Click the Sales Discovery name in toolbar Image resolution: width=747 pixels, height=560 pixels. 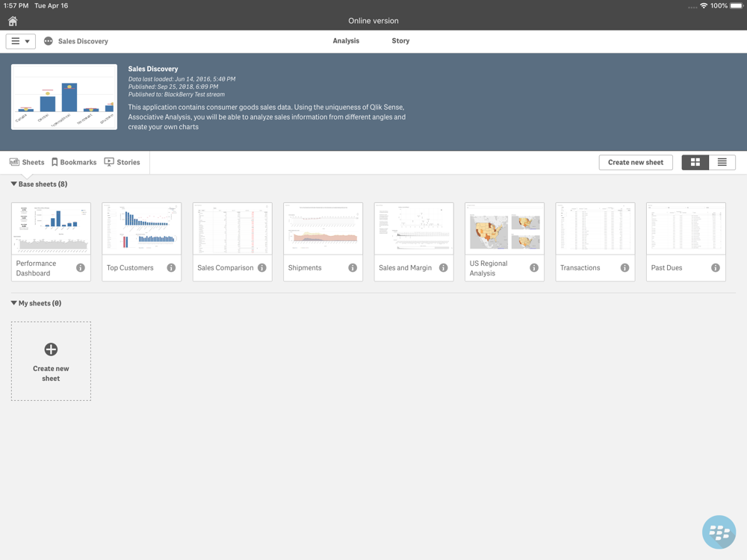click(83, 41)
